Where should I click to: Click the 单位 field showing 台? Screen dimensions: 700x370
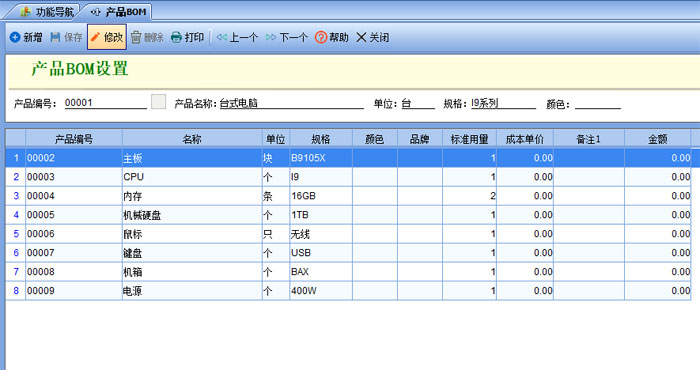pos(418,103)
